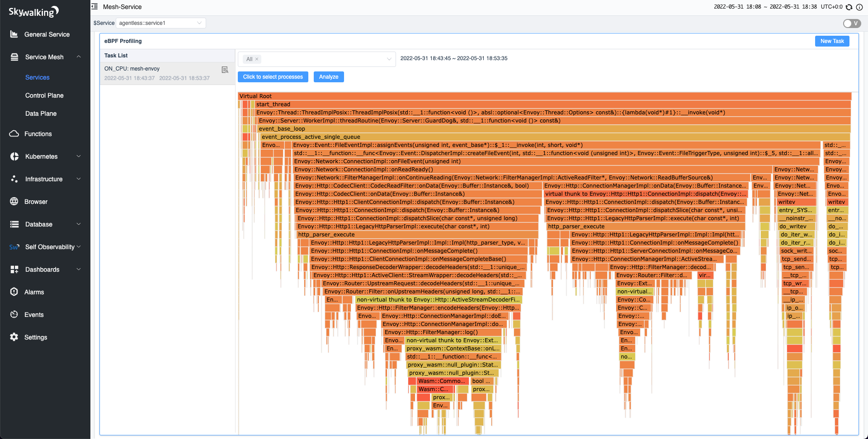The width and height of the screenshot is (868, 439).
Task: Expand the Dashboards menu chevron
Action: (x=79, y=269)
